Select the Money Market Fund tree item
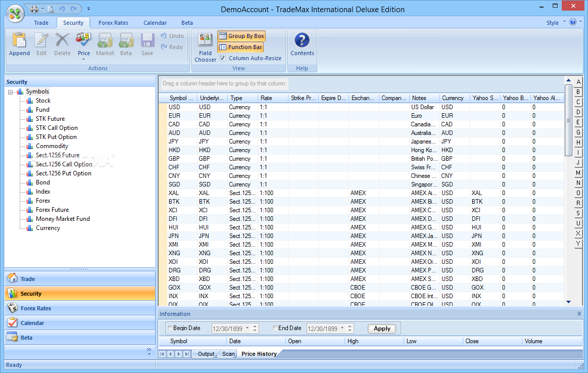This screenshot has width=588, height=373. (63, 219)
